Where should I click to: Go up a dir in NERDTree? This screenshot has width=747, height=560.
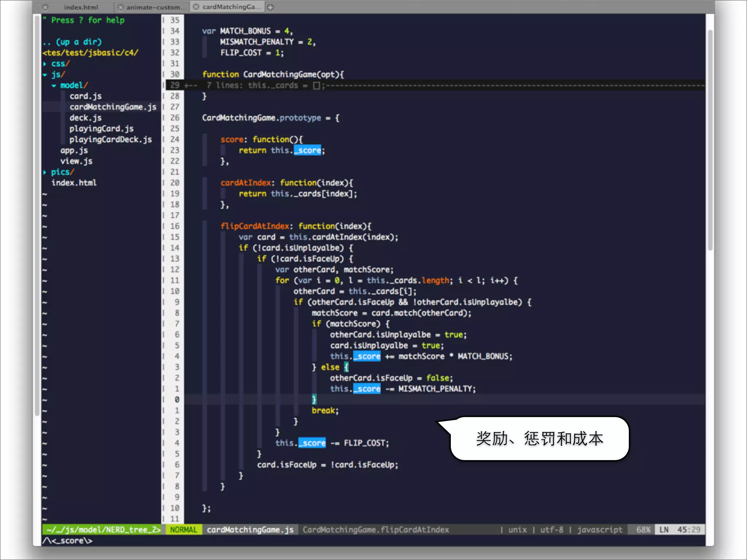72,42
